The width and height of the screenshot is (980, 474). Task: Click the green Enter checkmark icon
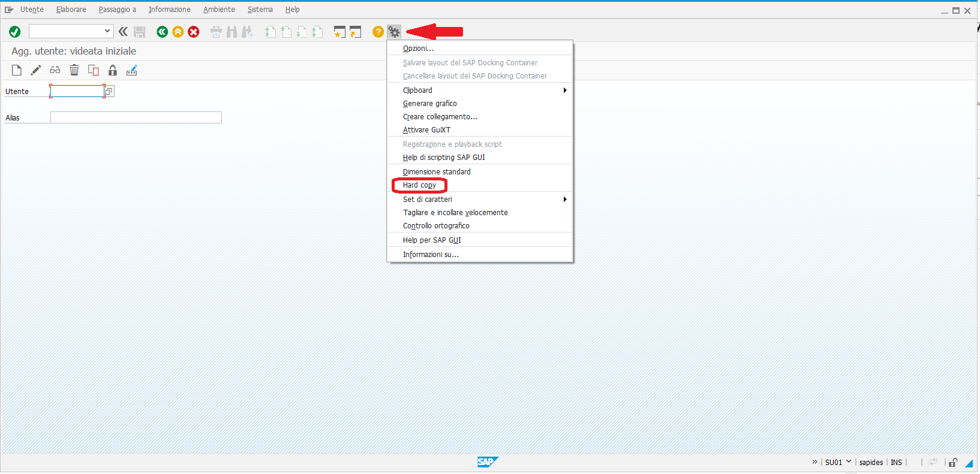click(15, 32)
